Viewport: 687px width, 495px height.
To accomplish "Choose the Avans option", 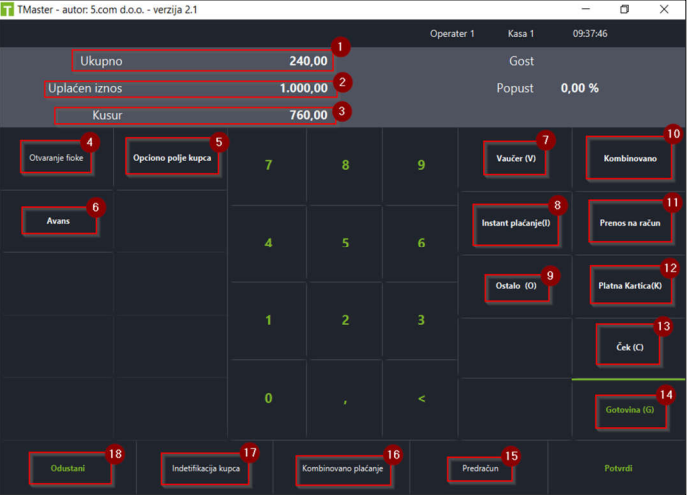I will (58, 221).
